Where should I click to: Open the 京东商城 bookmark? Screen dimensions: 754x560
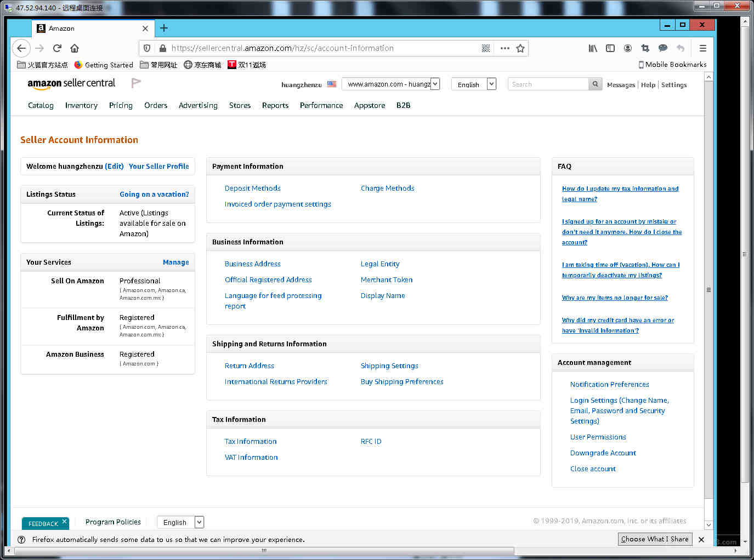coord(202,65)
